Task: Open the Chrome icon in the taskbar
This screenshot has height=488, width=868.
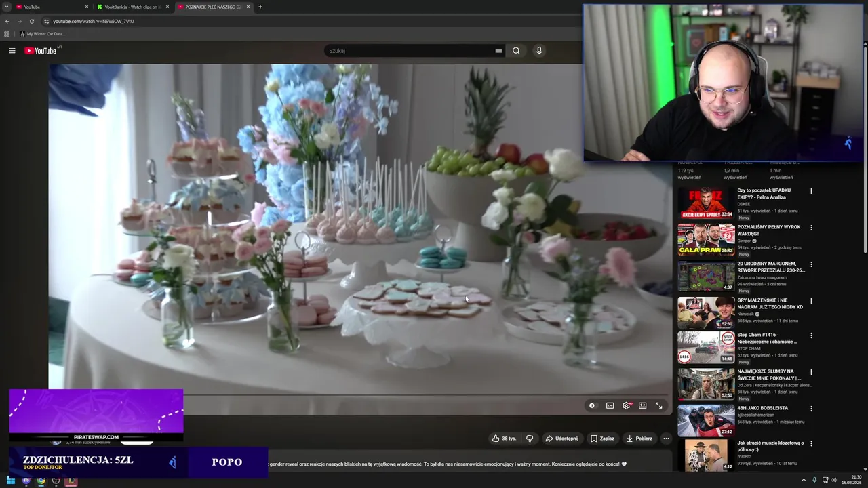Action: [41, 481]
